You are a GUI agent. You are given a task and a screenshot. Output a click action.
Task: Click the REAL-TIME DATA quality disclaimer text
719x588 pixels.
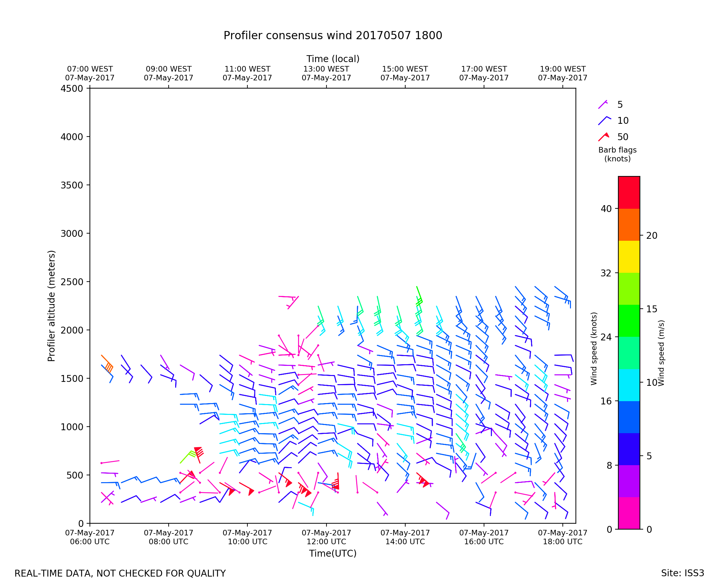[120, 573]
